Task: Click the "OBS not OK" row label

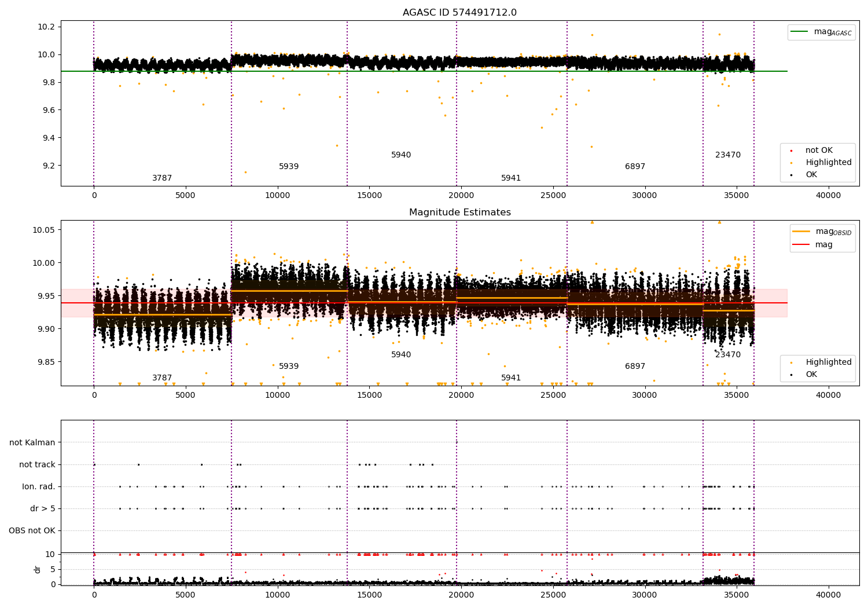Action: tap(32, 530)
